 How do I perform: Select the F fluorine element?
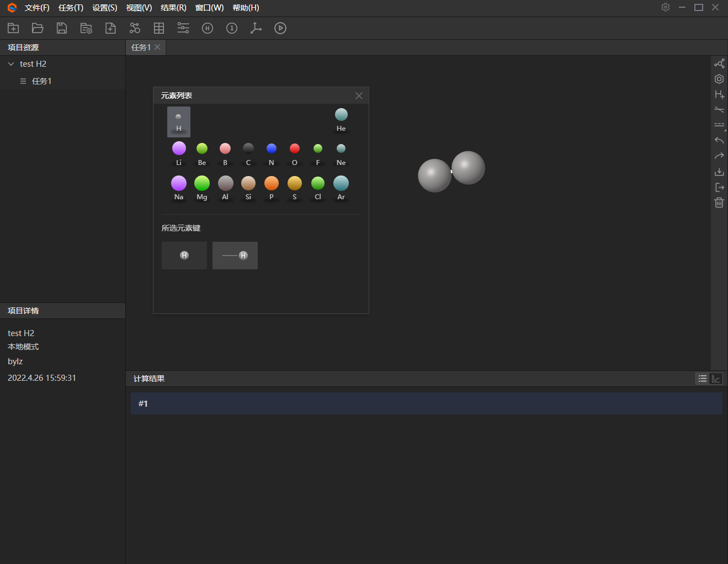318,154
